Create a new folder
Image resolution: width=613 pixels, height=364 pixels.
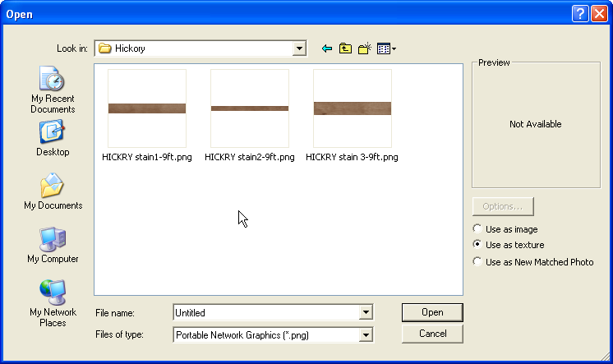point(364,48)
